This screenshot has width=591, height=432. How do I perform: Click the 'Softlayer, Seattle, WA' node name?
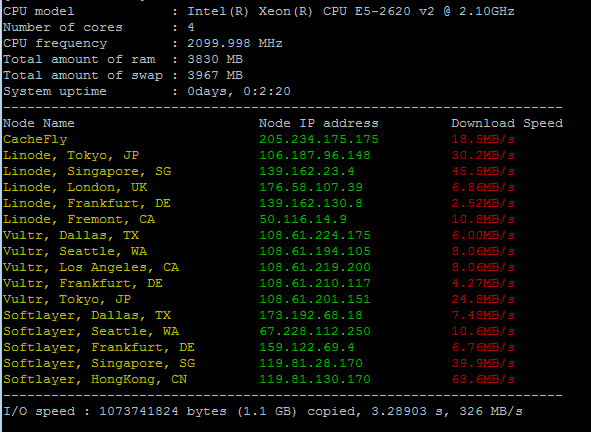91,332
